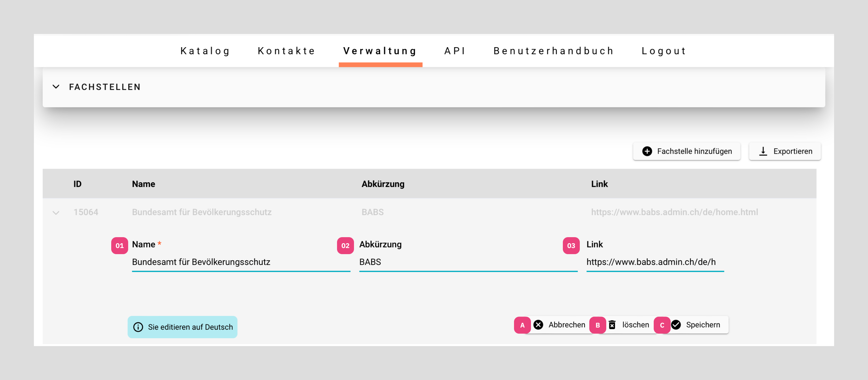This screenshot has height=380, width=868.
Task: Click the X icon beside Abbrechen
Action: [538, 325]
